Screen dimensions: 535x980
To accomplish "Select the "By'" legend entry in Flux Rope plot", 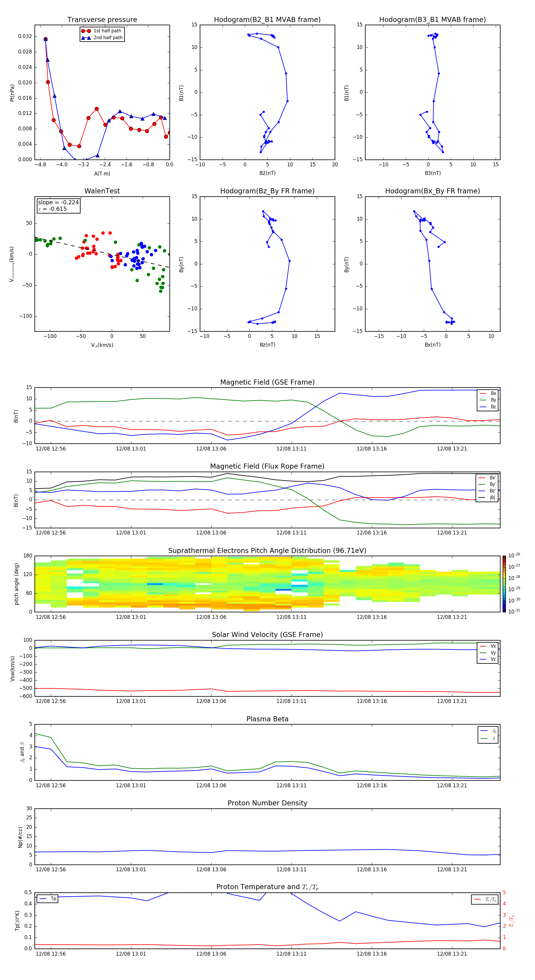I will pos(487,484).
